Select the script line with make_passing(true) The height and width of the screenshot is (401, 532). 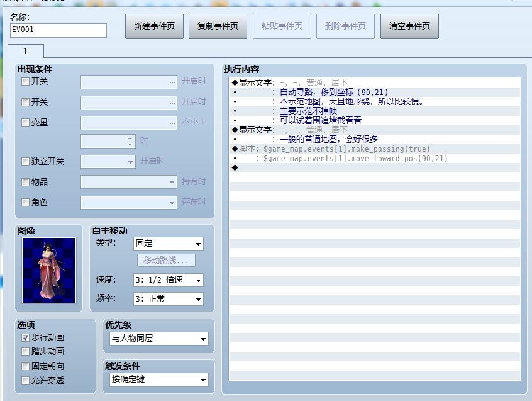click(x=375, y=149)
